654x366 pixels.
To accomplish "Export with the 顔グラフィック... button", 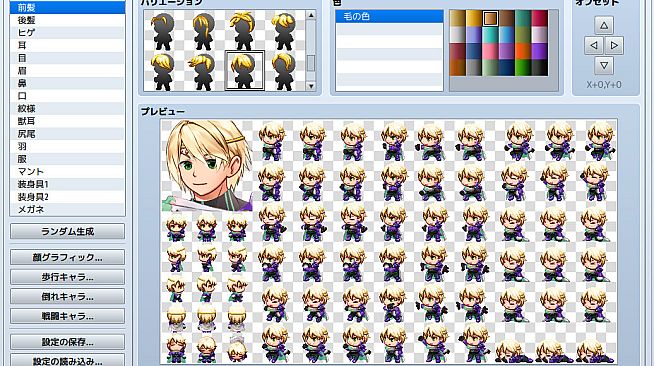I will tap(67, 257).
